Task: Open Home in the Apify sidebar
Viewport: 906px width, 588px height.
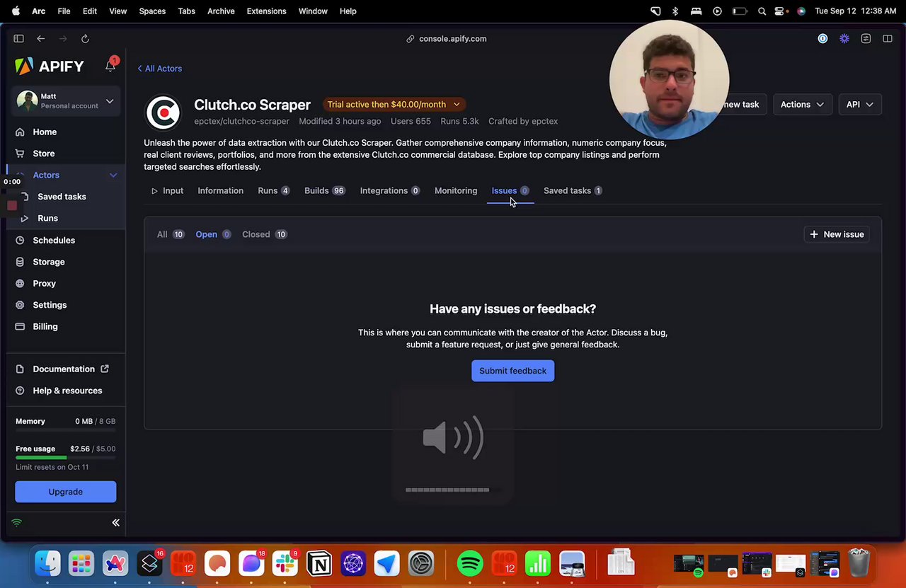Action: click(x=45, y=132)
